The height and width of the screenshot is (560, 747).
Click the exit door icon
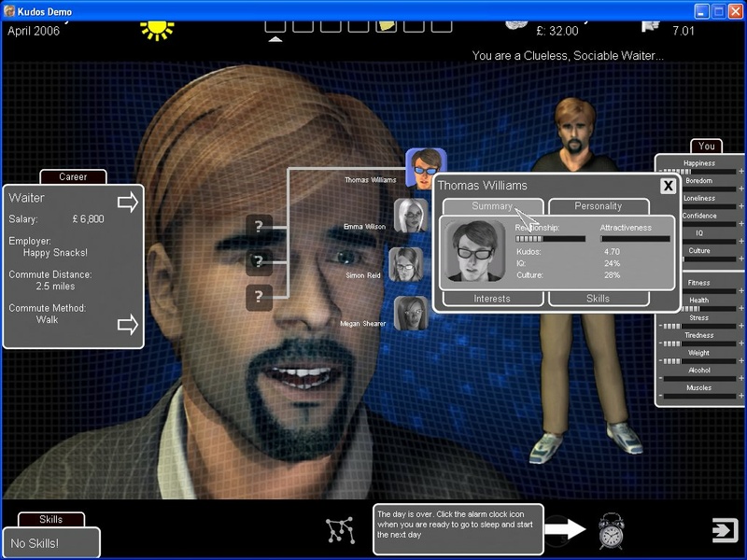click(724, 530)
